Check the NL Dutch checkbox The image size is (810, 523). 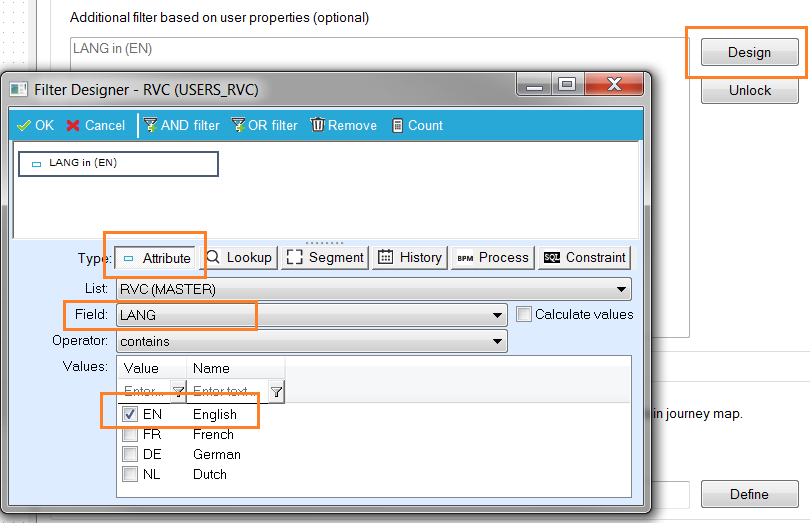coord(130,474)
